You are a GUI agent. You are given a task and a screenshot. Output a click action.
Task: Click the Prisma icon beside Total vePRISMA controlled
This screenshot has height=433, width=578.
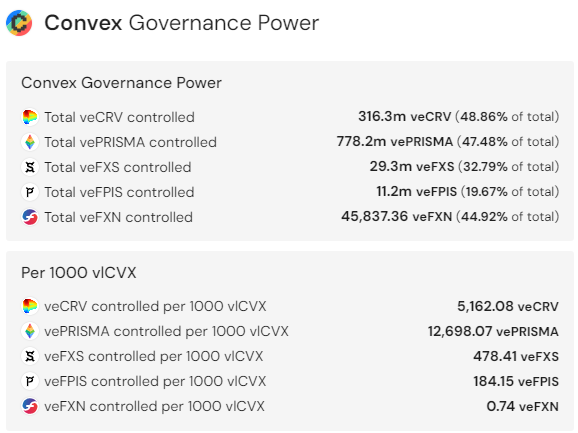point(30,142)
